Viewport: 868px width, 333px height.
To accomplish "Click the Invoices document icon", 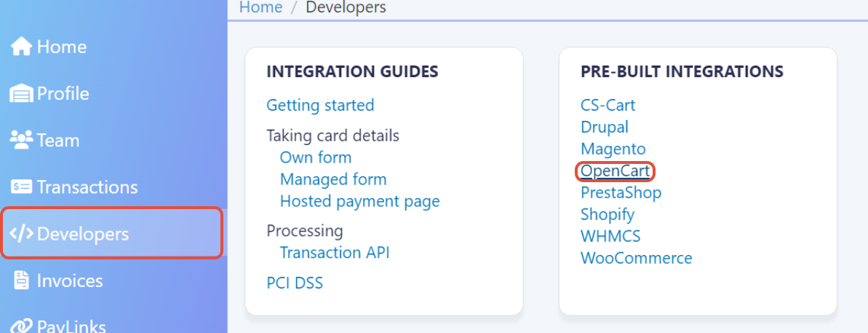I will tap(22, 281).
